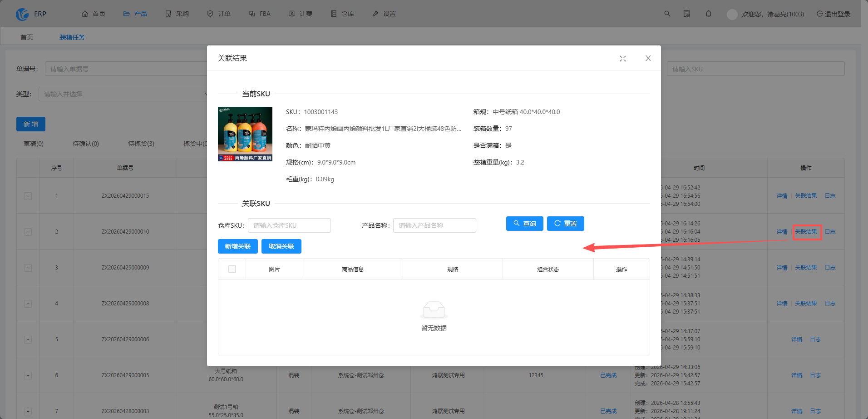
Task: Open 日志 for row 1
Action: pyautogui.click(x=830, y=196)
